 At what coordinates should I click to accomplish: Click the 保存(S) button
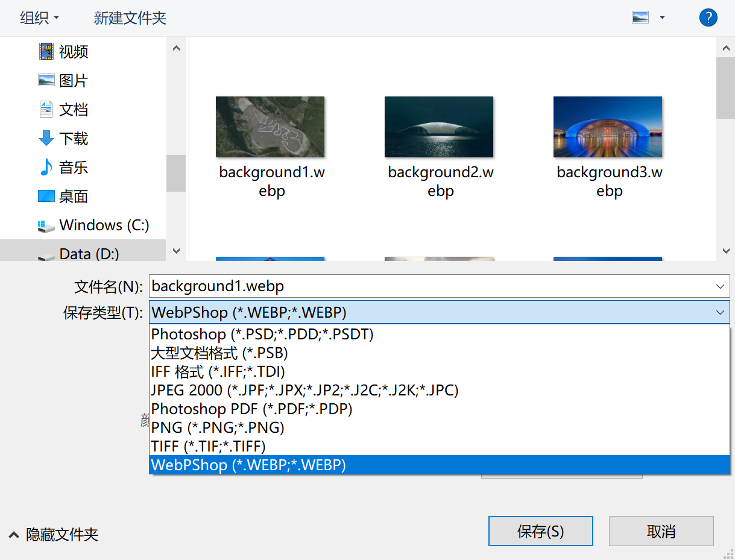click(x=540, y=530)
